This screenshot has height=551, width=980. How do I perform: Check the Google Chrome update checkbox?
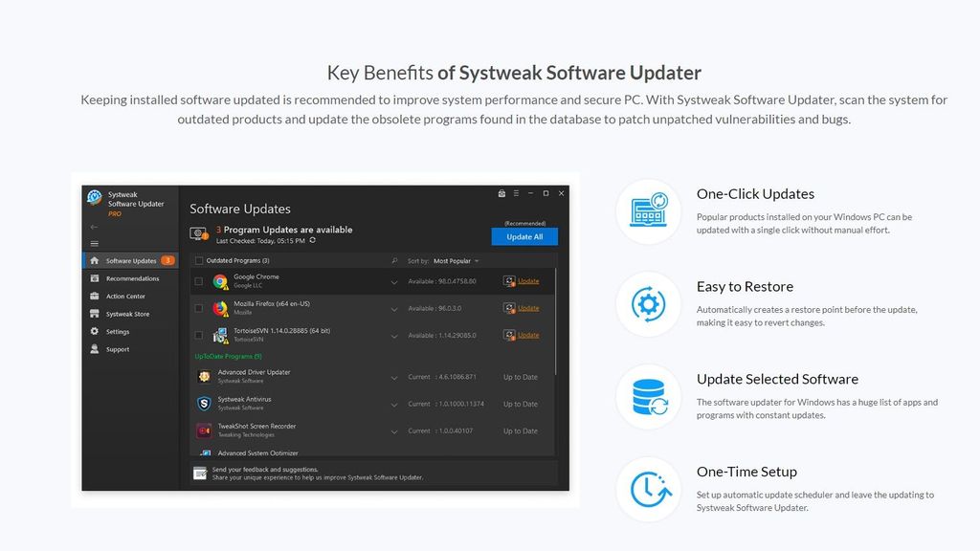point(198,279)
